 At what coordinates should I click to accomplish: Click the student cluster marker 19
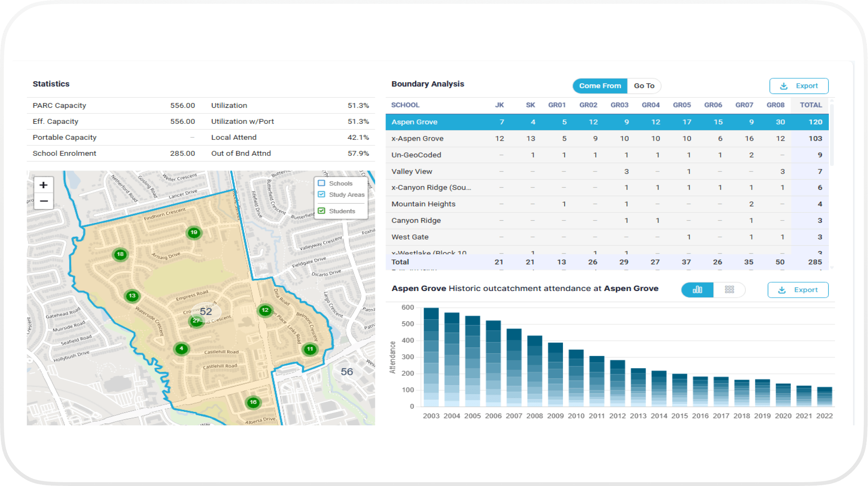point(194,232)
